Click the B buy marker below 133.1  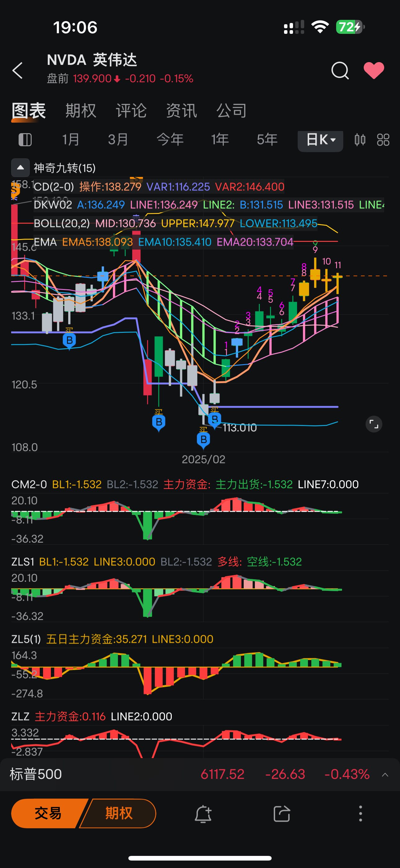pos(69,341)
